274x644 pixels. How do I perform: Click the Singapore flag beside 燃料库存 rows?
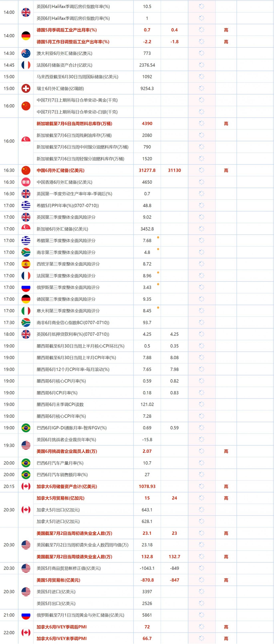26,141
